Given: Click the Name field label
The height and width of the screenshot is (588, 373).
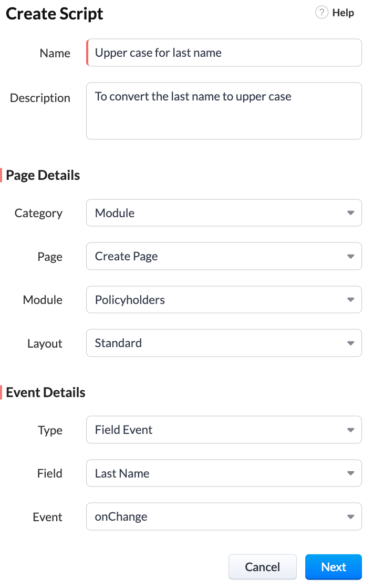Looking at the screenshot, I should 55,53.
